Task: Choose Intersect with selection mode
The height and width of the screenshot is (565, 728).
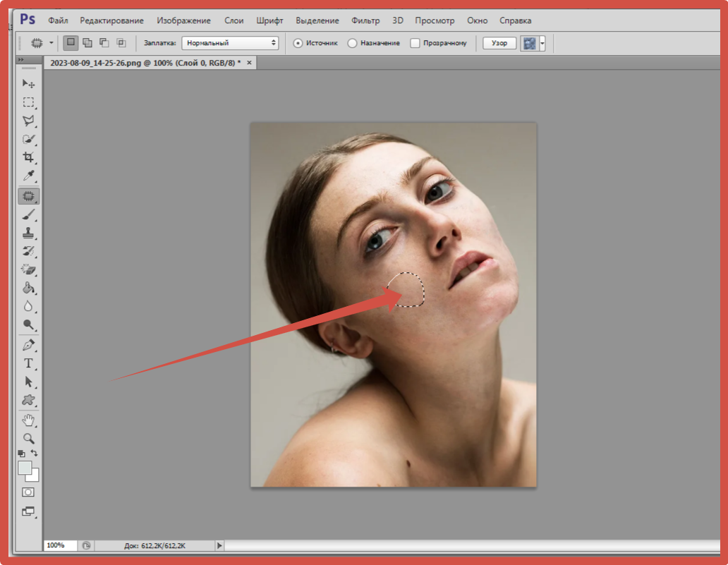Action: click(121, 43)
